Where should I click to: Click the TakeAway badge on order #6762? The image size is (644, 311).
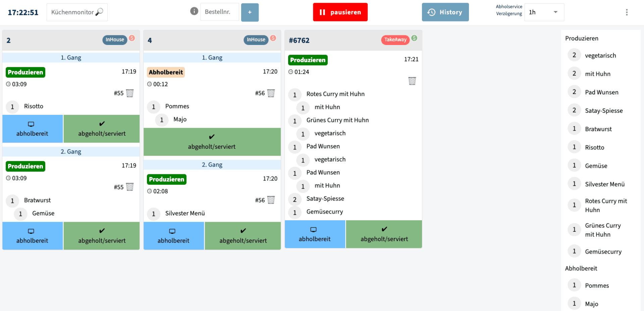(395, 40)
